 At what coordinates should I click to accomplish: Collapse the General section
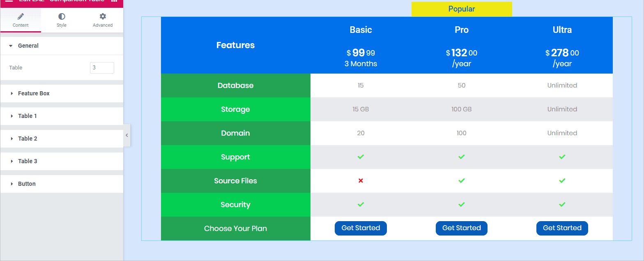[62, 46]
